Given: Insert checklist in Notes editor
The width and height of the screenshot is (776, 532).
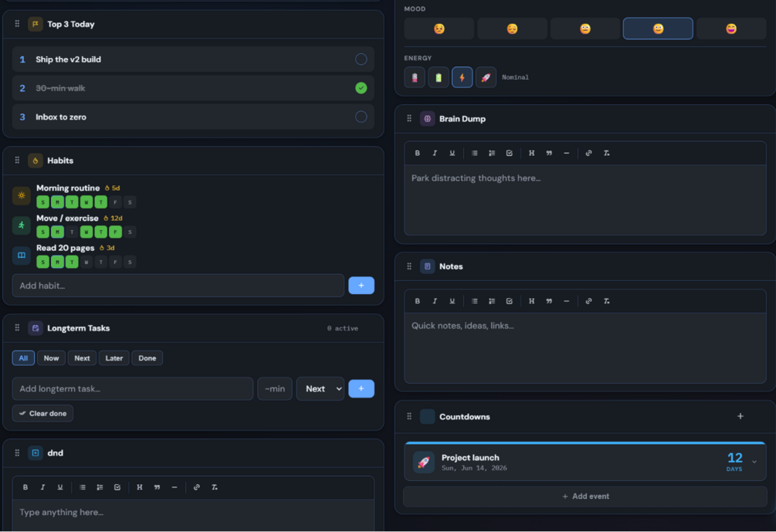Looking at the screenshot, I should pos(510,301).
